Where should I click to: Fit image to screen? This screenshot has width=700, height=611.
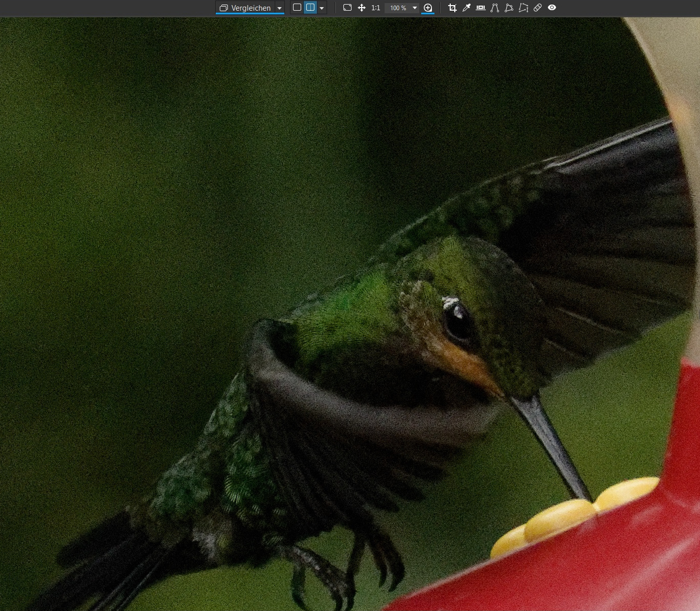pos(347,8)
